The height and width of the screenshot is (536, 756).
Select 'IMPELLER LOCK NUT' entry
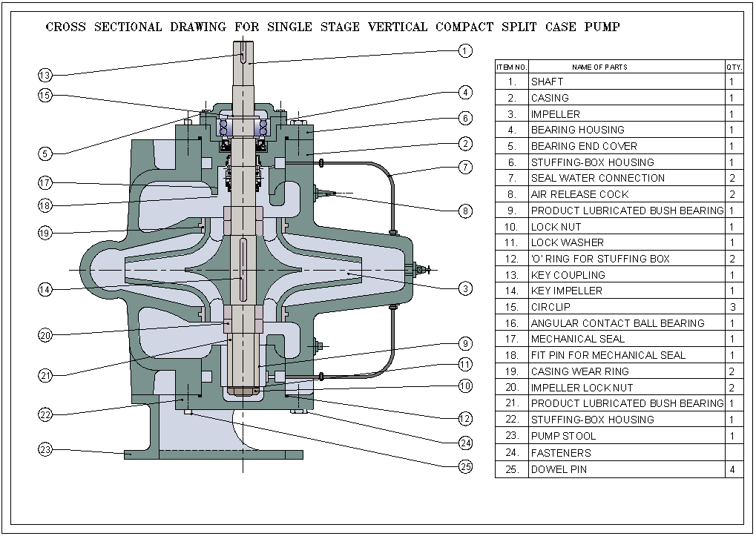coord(582,388)
